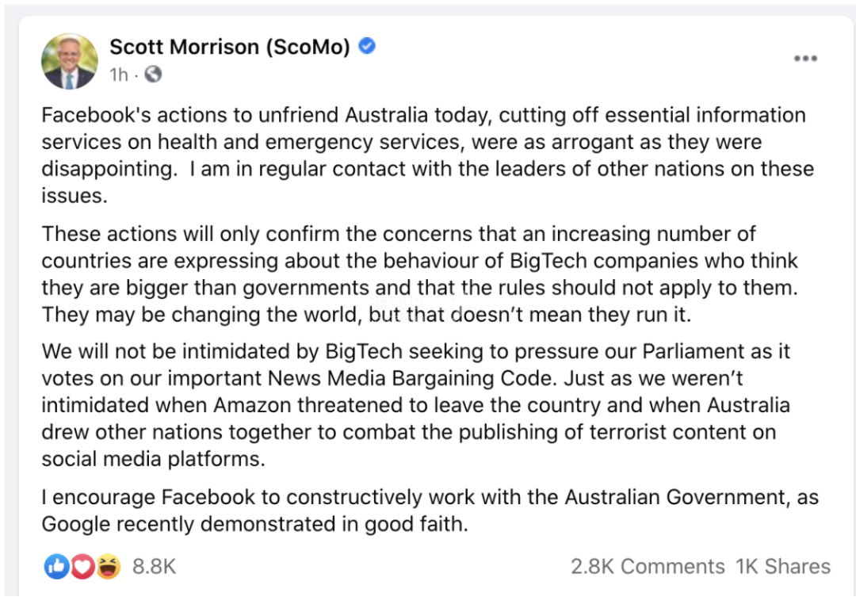Click paragraph starting "Facebook's actions to unfriend"

[x=428, y=155]
